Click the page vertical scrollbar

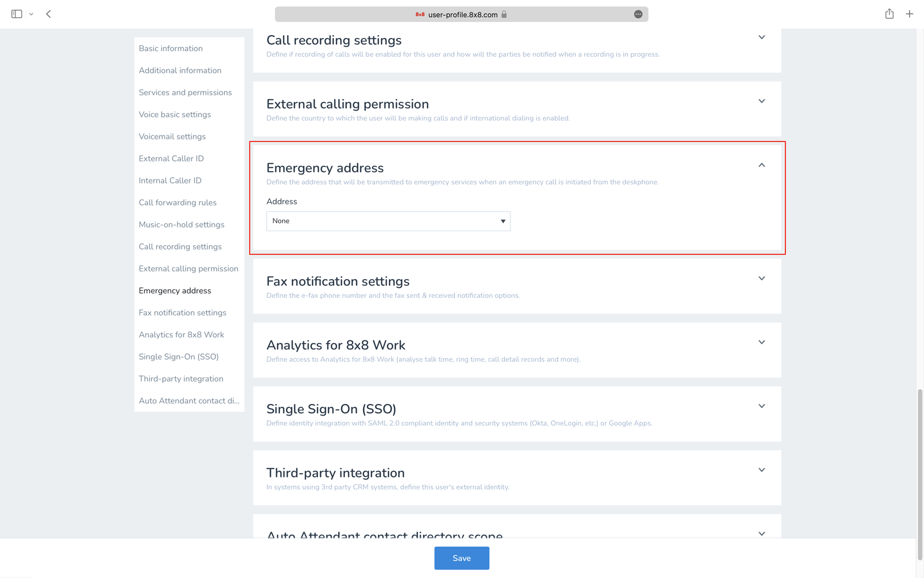[920, 473]
